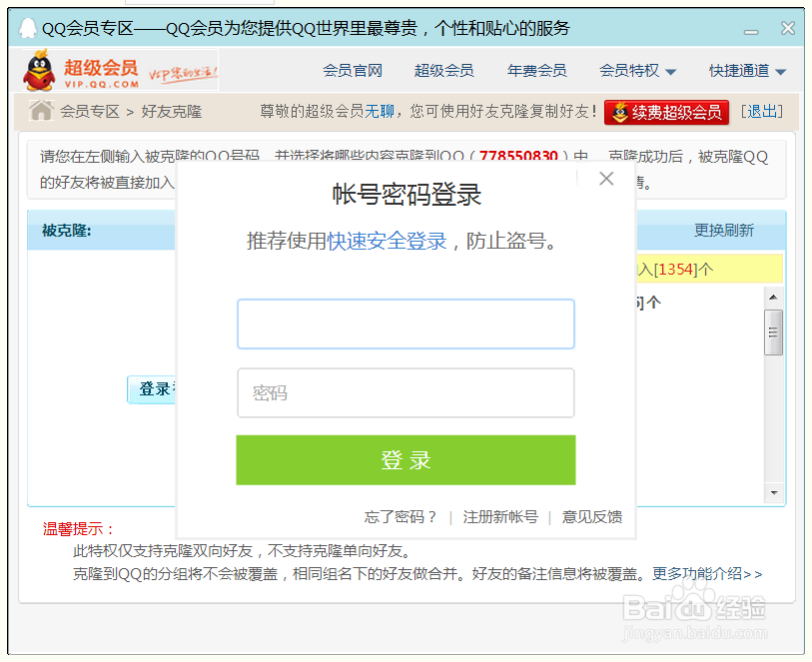
Task: Click the partially hidden 登录 button behind dialog
Action: click(x=151, y=389)
